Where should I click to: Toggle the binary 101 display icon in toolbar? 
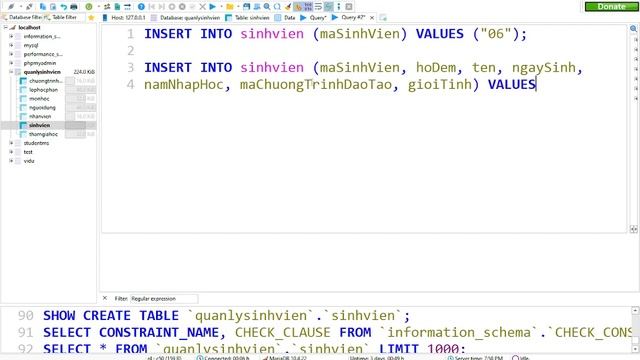tap(308, 7)
